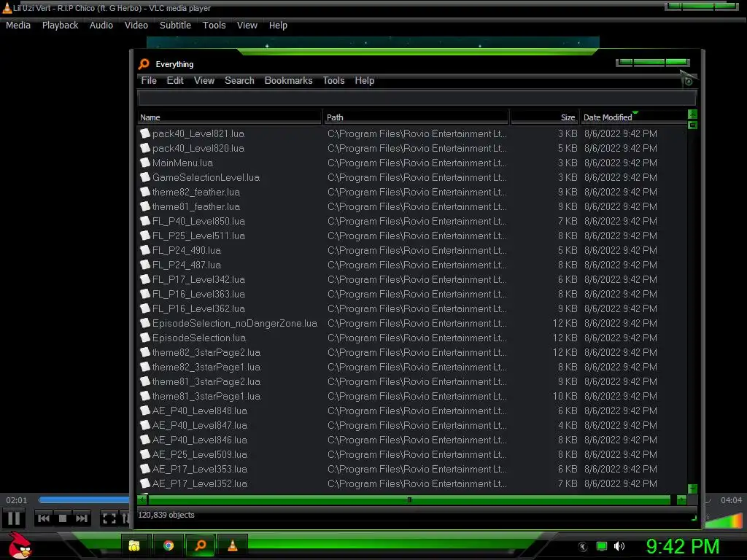Select file theme82_feather.lua
Viewport: 747px width, 560px height.
coord(196,192)
